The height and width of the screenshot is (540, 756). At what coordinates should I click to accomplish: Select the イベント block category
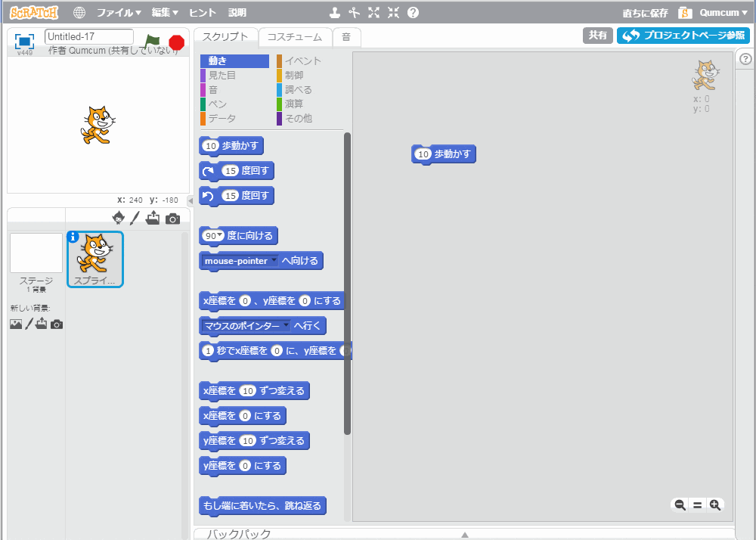click(309, 61)
